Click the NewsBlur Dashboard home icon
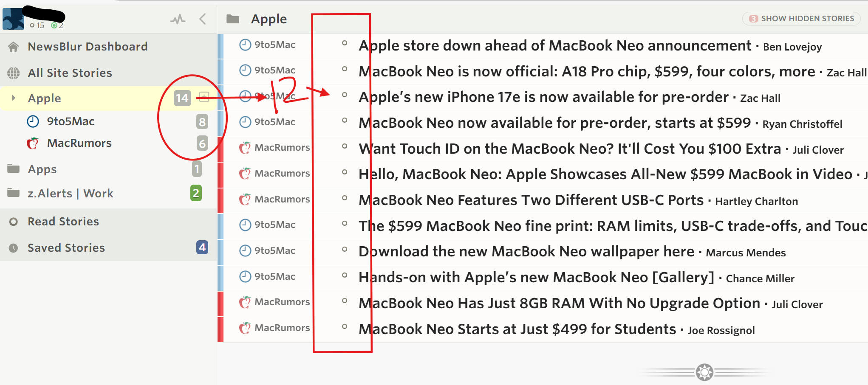This screenshot has height=385, width=868. [x=14, y=47]
